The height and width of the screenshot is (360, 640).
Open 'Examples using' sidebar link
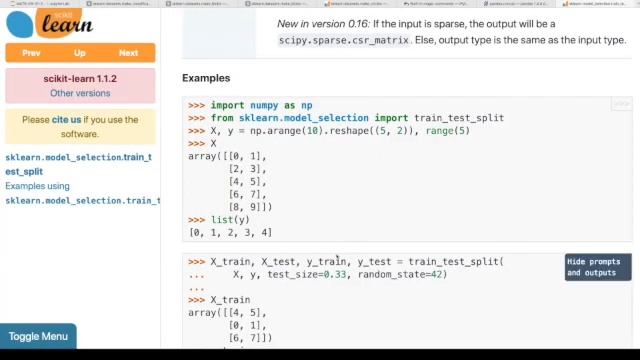click(82, 193)
